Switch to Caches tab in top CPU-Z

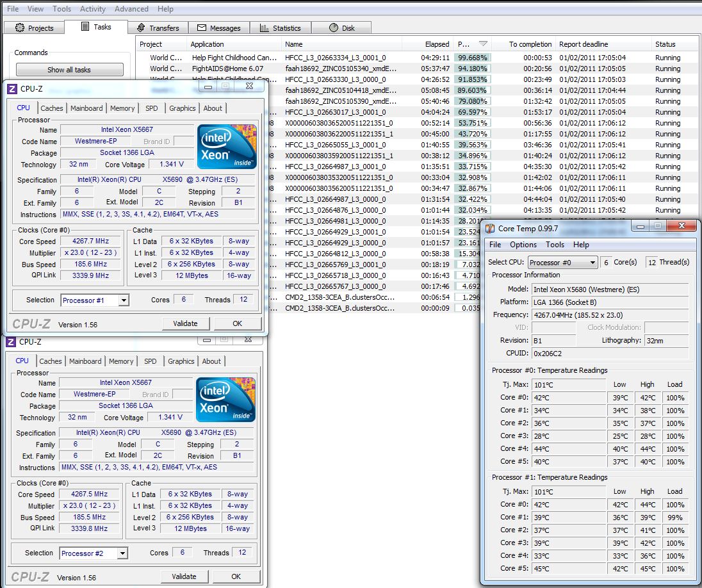tap(51, 108)
